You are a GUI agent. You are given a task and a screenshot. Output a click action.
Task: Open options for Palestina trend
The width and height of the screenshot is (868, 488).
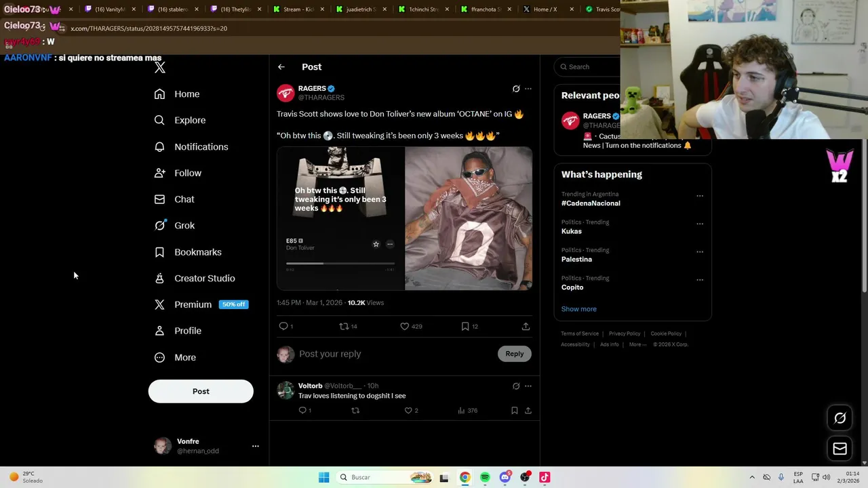click(x=700, y=251)
